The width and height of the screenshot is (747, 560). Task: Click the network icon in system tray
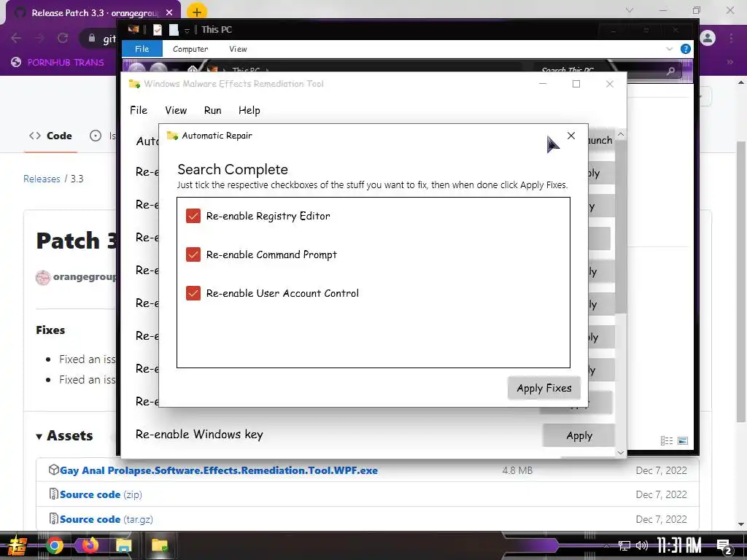click(x=624, y=545)
